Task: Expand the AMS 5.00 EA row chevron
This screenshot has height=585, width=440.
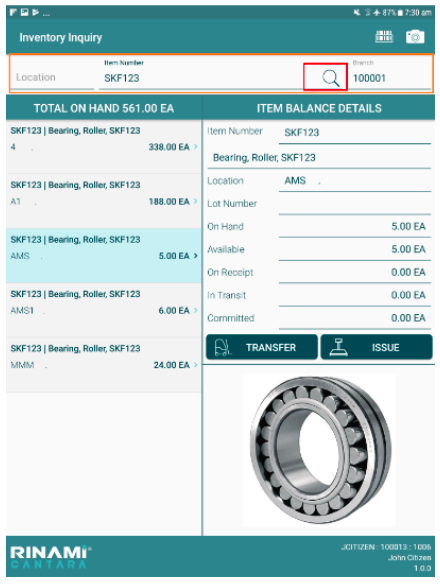Action: pyautogui.click(x=196, y=256)
